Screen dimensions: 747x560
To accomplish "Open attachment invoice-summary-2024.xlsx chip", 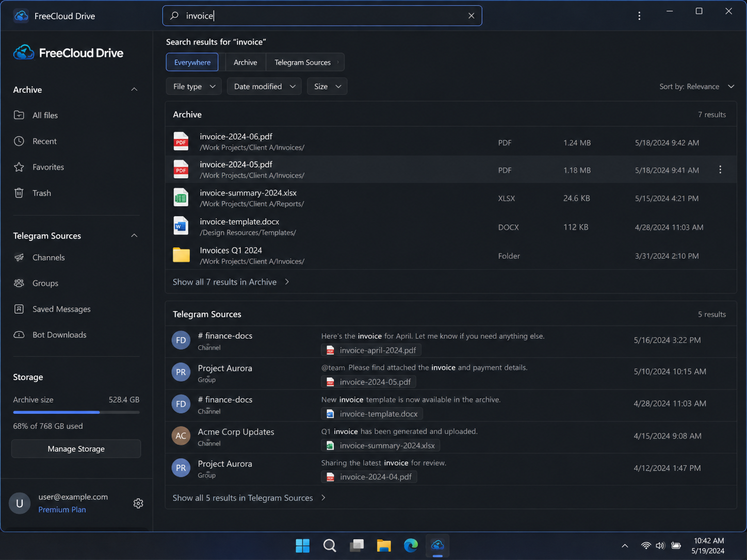I will click(381, 446).
